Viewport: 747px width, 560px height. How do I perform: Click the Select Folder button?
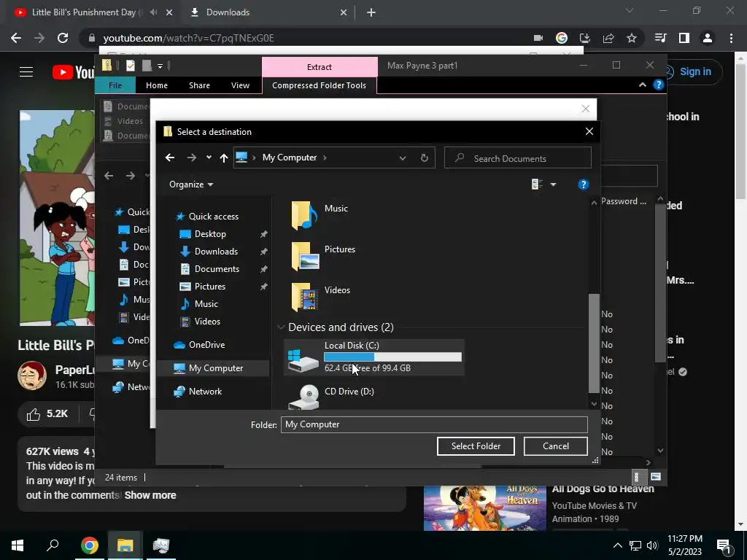point(476,446)
